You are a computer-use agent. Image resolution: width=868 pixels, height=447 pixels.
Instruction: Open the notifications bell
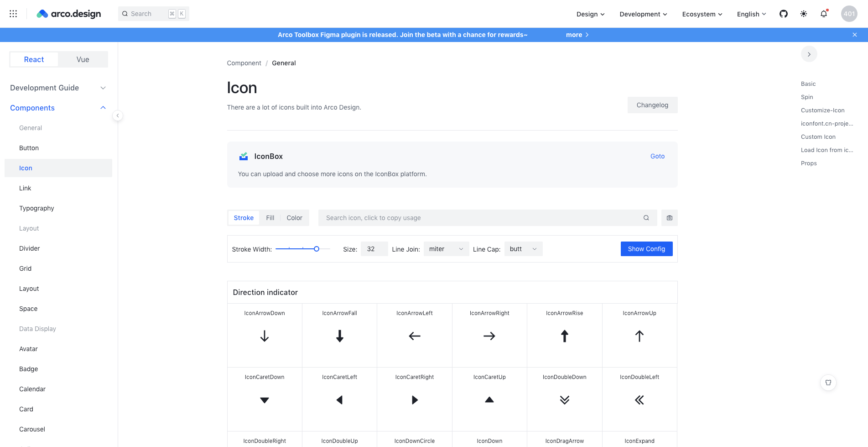coord(824,14)
